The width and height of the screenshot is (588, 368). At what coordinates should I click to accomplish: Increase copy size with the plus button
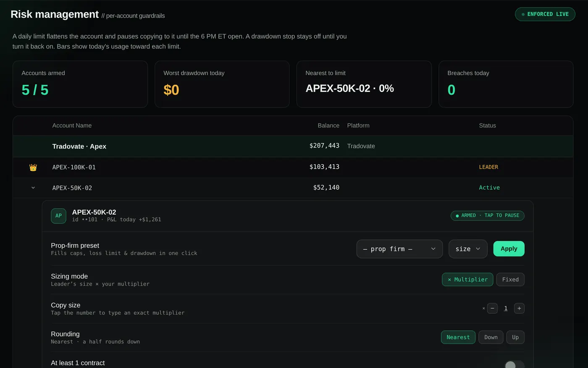pyautogui.click(x=519, y=308)
